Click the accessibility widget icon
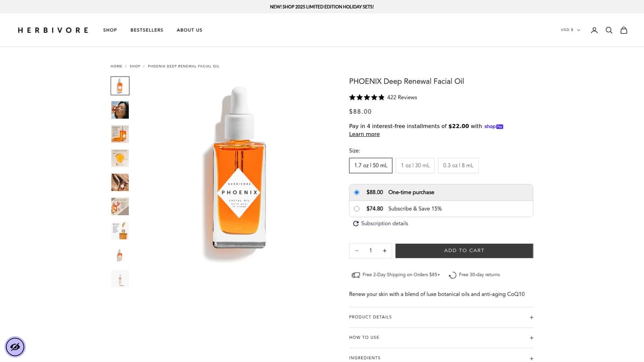This screenshot has height=362, width=644. point(14,346)
